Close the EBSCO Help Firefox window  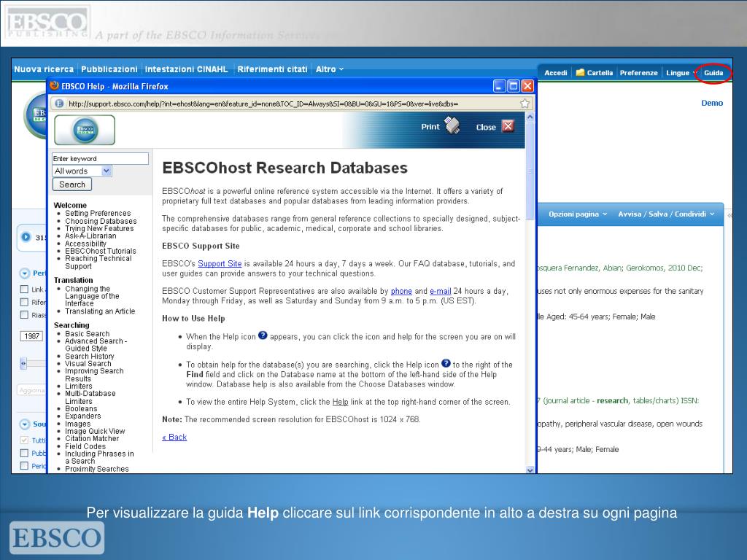(527, 86)
